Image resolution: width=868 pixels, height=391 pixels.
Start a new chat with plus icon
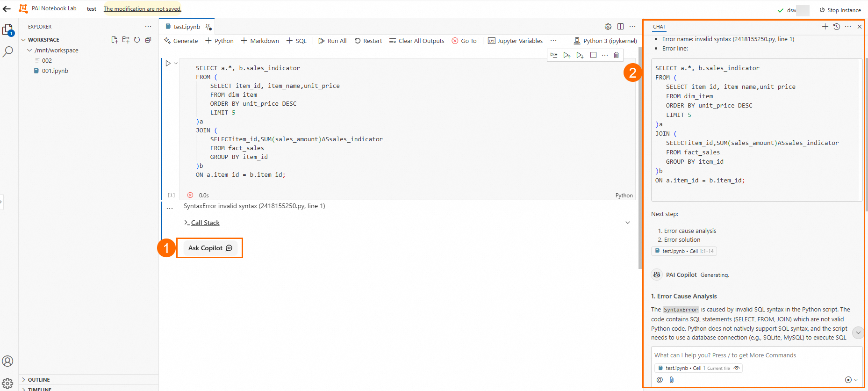point(825,27)
